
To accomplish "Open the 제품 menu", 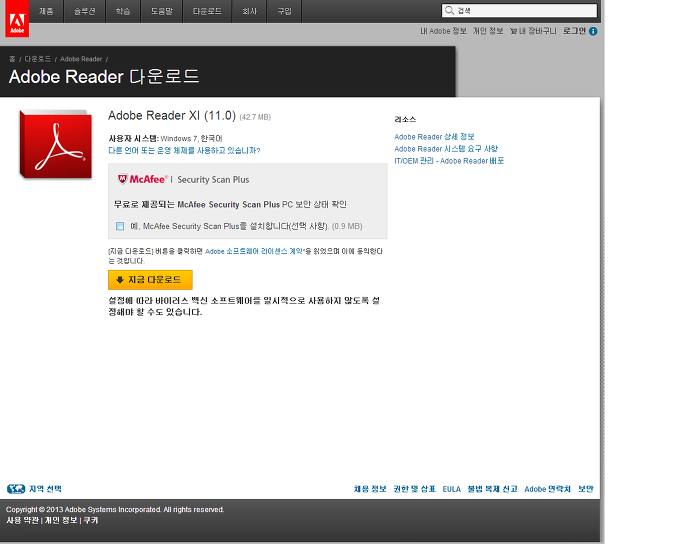I will [46, 11].
